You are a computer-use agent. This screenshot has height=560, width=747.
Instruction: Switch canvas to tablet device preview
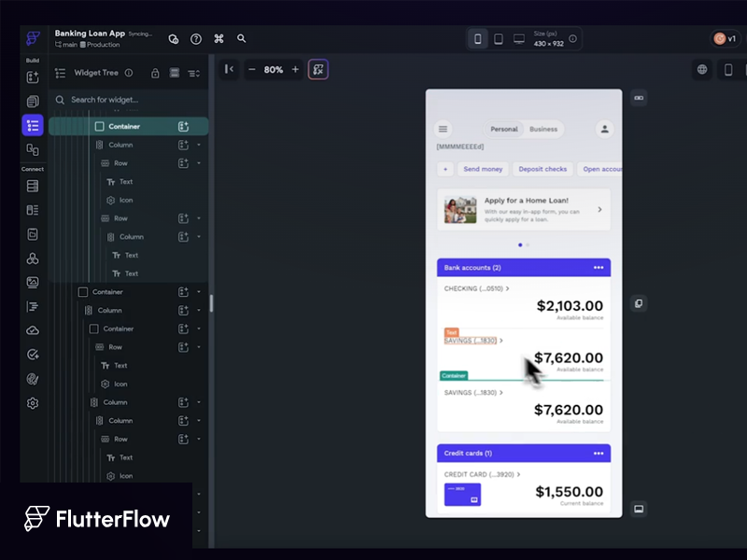click(x=499, y=38)
